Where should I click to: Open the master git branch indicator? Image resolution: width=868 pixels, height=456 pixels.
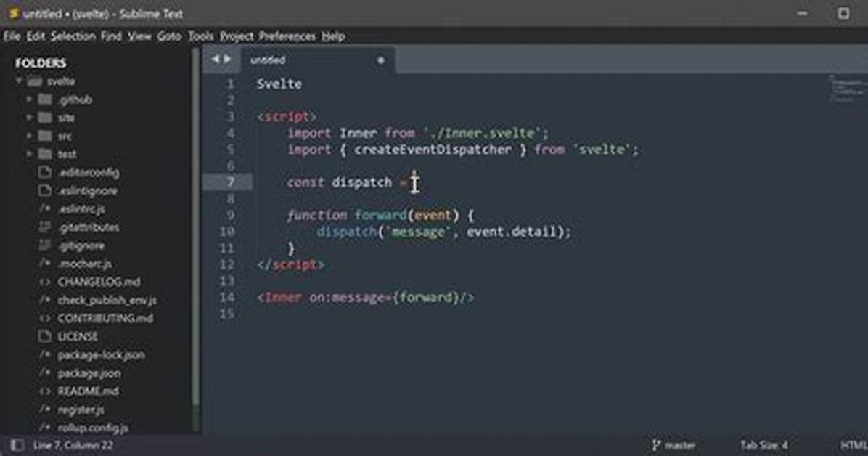pyautogui.click(x=673, y=445)
